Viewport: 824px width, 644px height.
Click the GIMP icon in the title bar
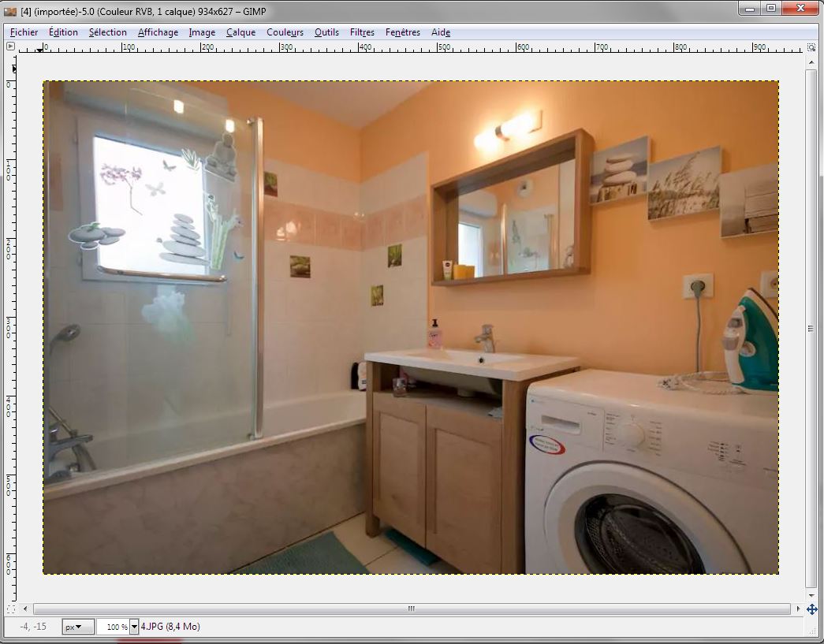point(10,10)
